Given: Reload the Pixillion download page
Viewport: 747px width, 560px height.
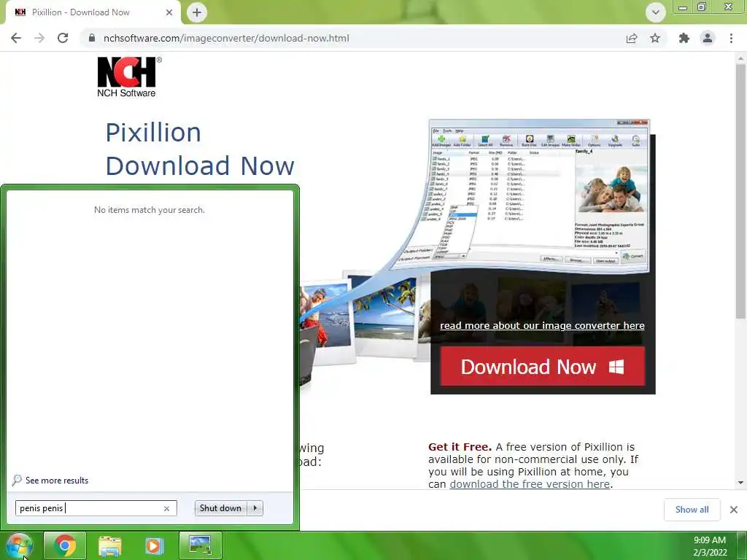Looking at the screenshot, I should tap(63, 38).
